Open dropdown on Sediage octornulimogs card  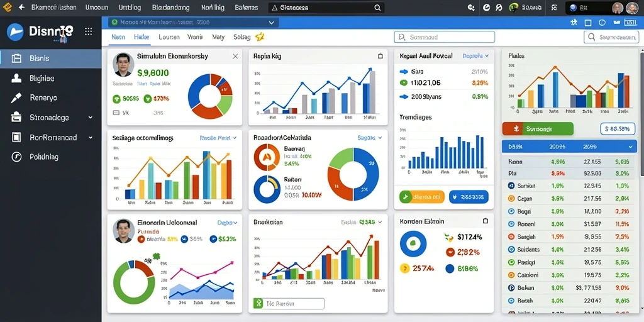pos(218,138)
